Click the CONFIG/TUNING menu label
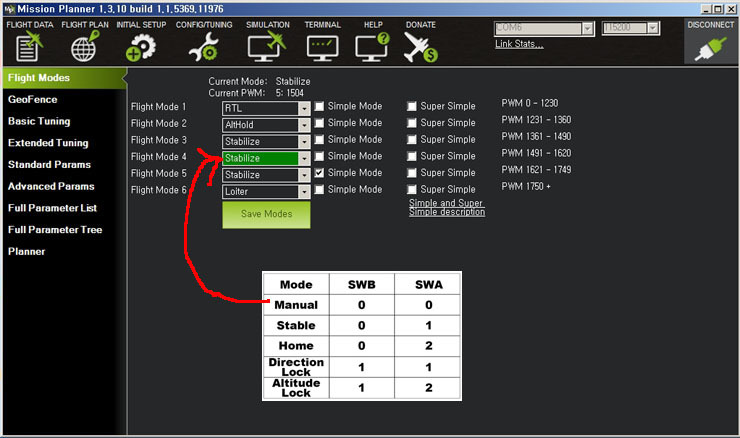The width and height of the screenshot is (740, 438). pyautogui.click(x=204, y=25)
